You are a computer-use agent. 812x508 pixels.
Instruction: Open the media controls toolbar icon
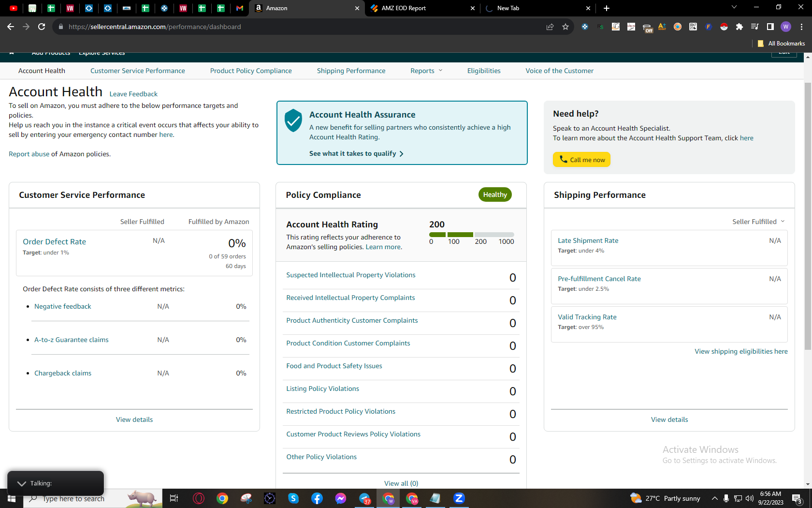tap(755, 27)
